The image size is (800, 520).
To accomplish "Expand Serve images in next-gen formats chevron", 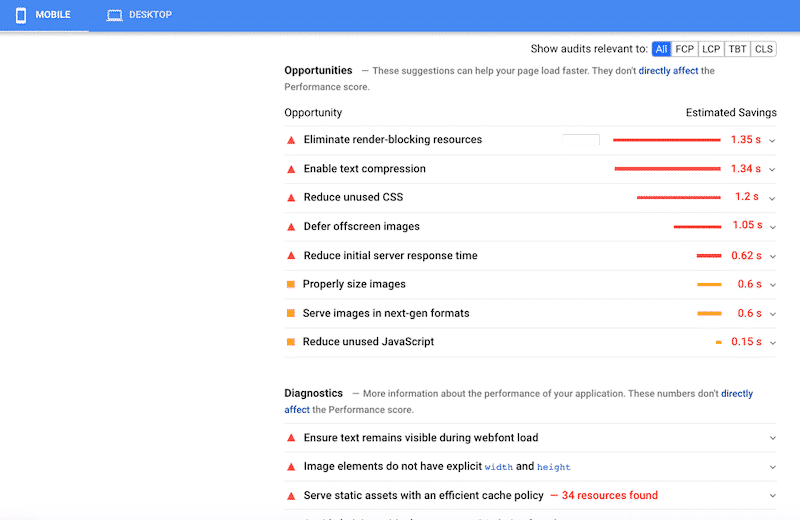I will [773, 314].
